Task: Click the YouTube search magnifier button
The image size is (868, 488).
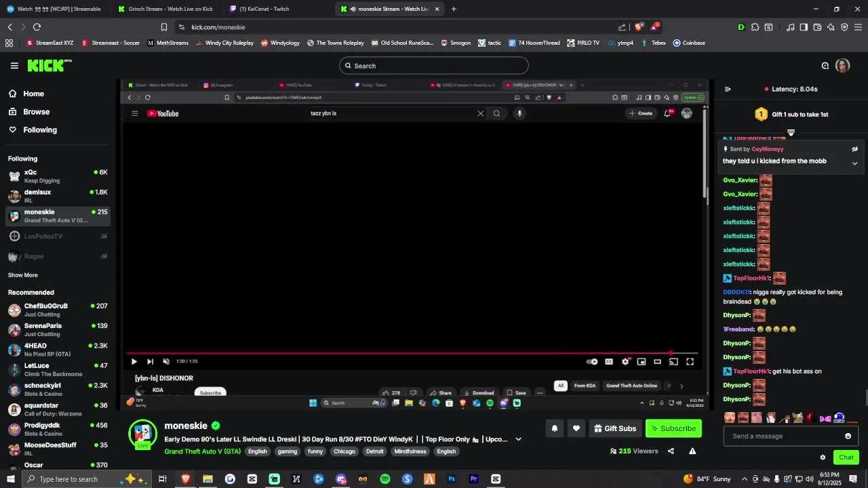Action: point(496,113)
